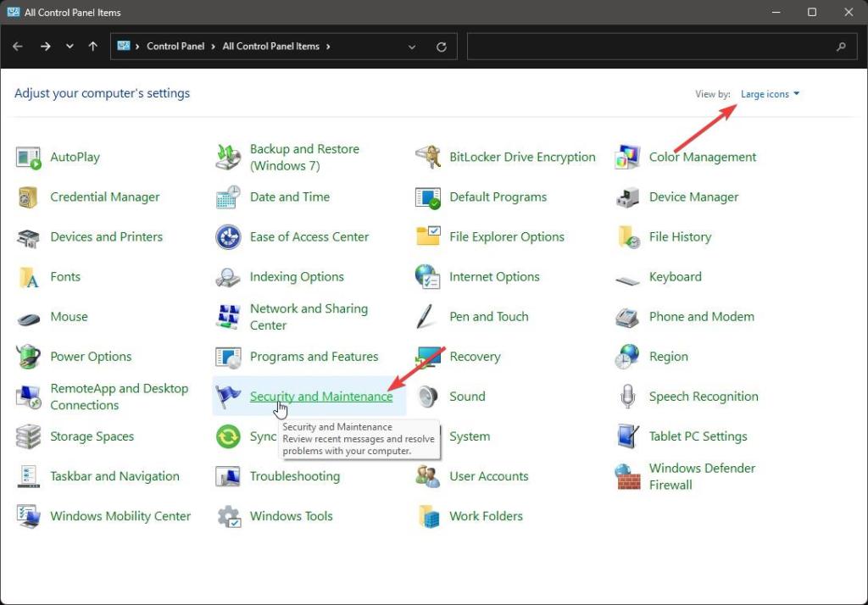Go forward with the forward arrow

pyautogui.click(x=46, y=47)
